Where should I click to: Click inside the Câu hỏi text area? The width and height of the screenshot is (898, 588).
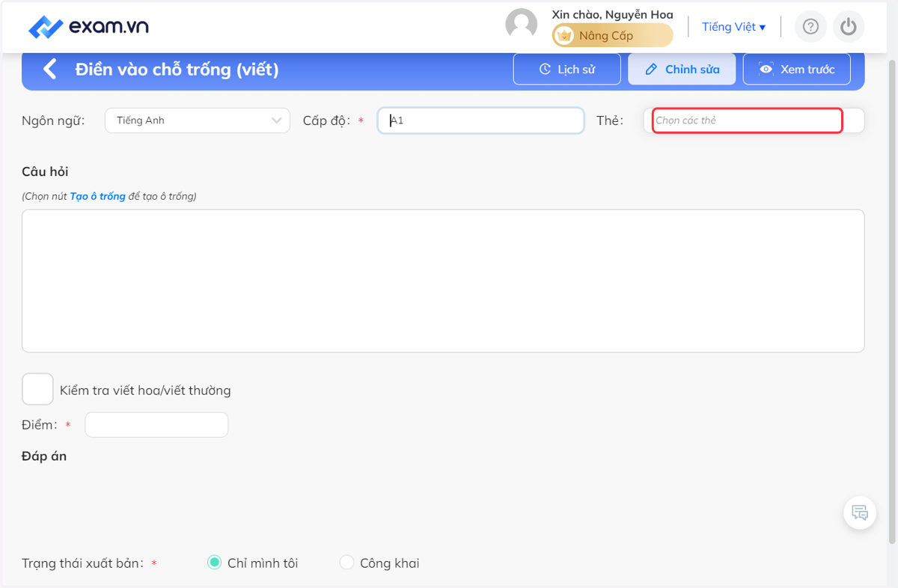tap(443, 281)
